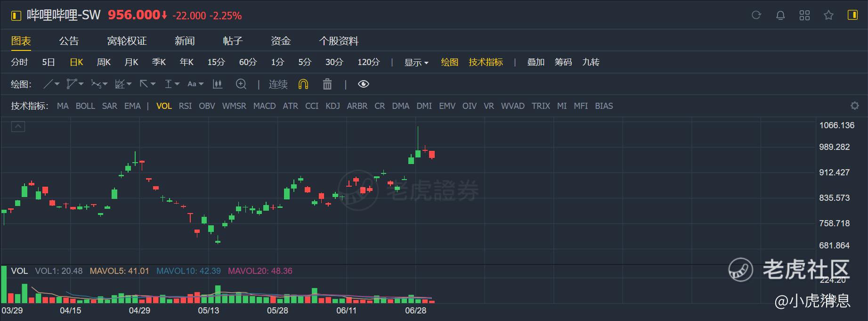The width and height of the screenshot is (868, 321).
Task: Open the polygon tool dropdown arrow
Action: 81,84
